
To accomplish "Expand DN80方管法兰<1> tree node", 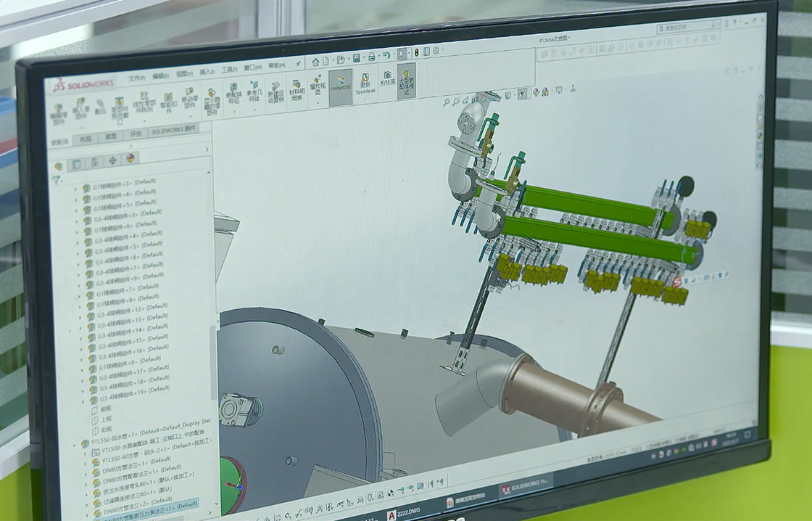I will (x=86, y=473).
